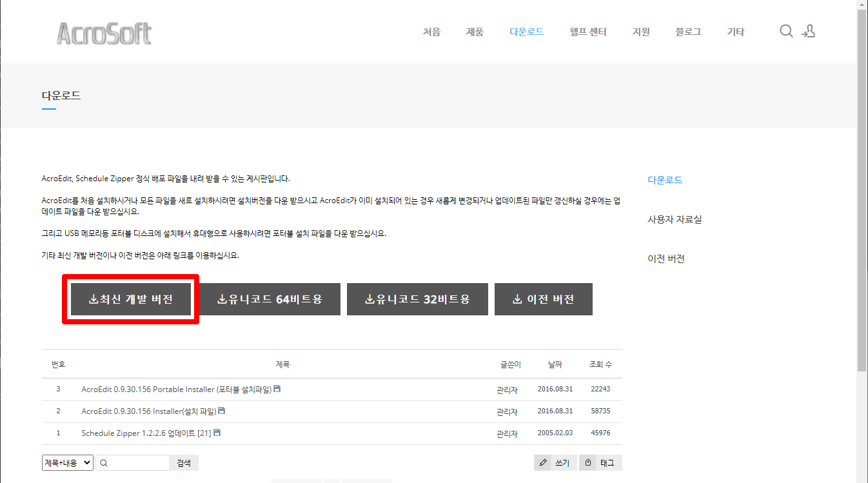Click the 날짜 column header
The image size is (868, 483).
click(555, 364)
